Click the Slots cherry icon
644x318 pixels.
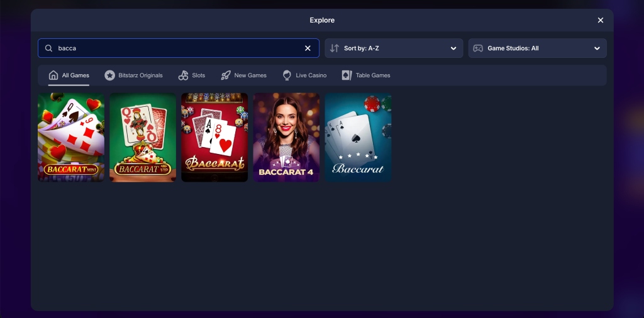pyautogui.click(x=183, y=75)
